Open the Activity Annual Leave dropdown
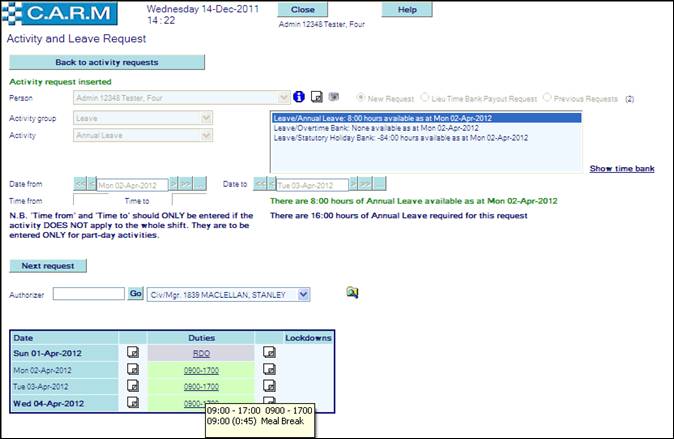The width and height of the screenshot is (674, 439). click(x=207, y=135)
